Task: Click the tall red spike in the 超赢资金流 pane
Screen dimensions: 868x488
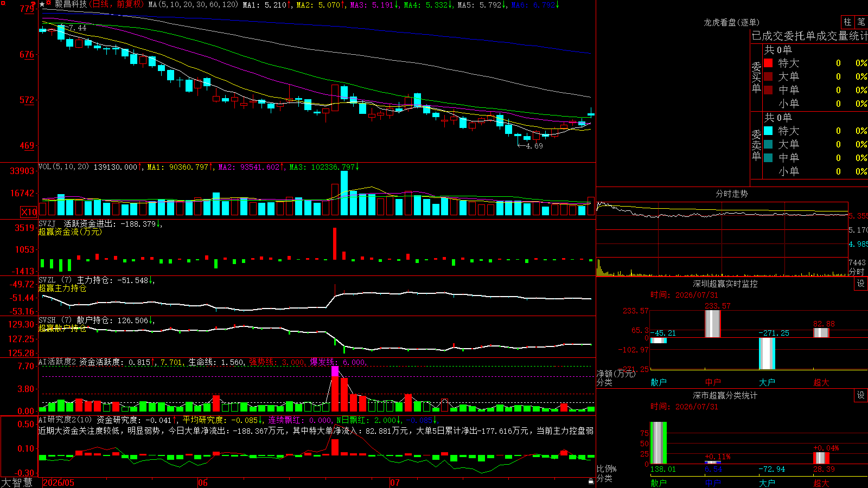Action: click(335, 244)
